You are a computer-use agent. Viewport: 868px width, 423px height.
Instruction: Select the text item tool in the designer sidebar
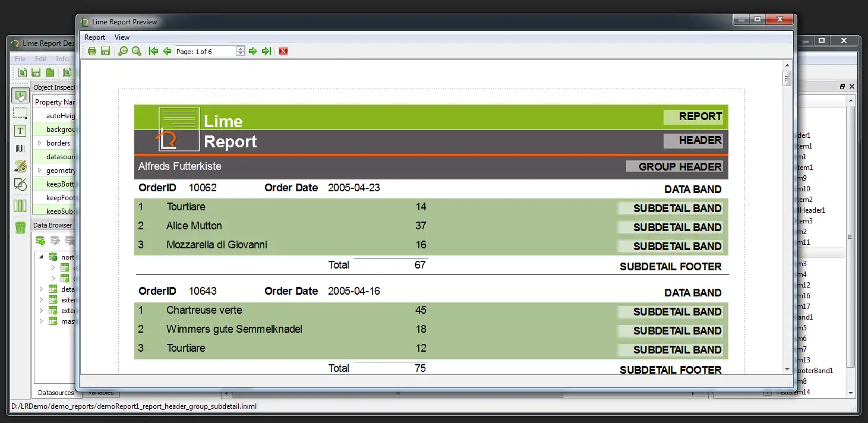tap(20, 131)
